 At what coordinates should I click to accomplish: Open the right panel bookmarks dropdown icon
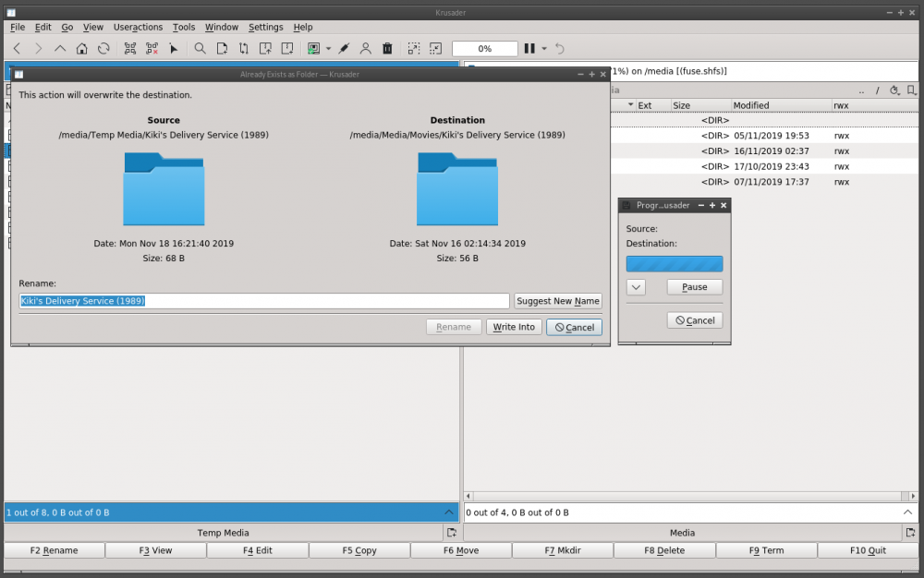[911, 90]
